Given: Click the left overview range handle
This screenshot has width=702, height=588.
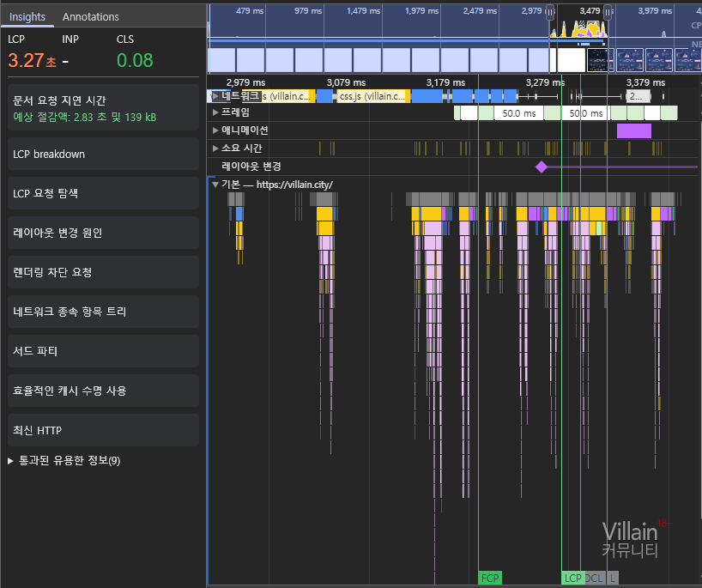Looking at the screenshot, I should (x=550, y=12).
